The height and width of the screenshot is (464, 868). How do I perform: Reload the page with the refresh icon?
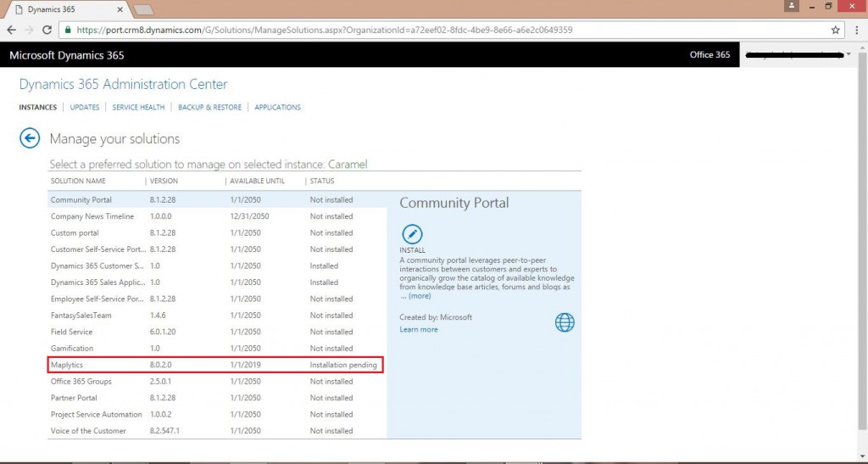coord(47,30)
